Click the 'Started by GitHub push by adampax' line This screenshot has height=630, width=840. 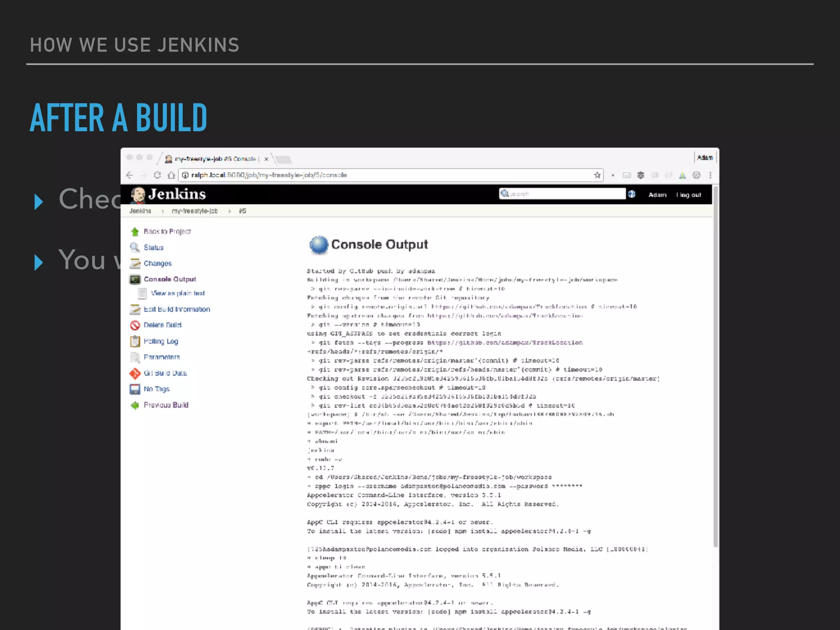click(x=371, y=271)
